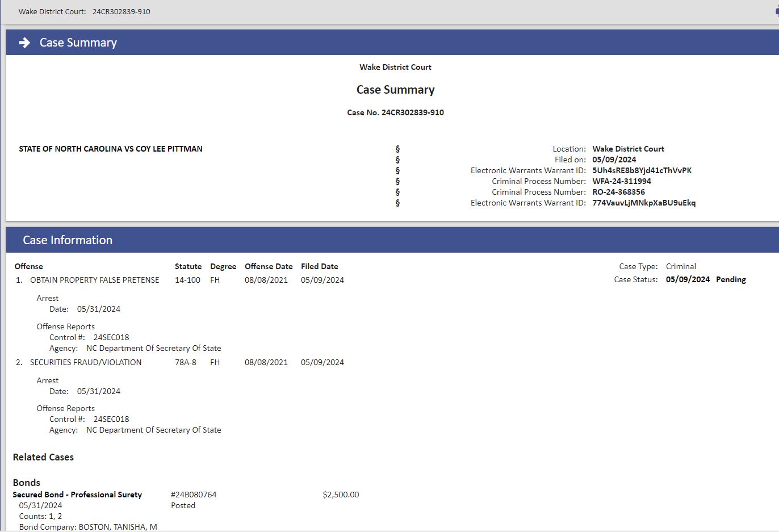This screenshot has height=532, width=779.
Task: Click the Pending case status
Action: [x=731, y=279]
